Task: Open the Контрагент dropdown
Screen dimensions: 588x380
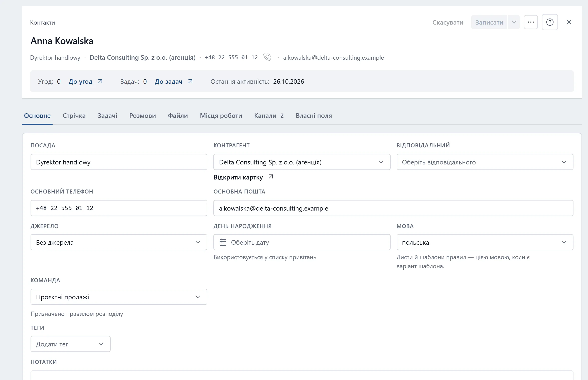Action: coord(302,162)
